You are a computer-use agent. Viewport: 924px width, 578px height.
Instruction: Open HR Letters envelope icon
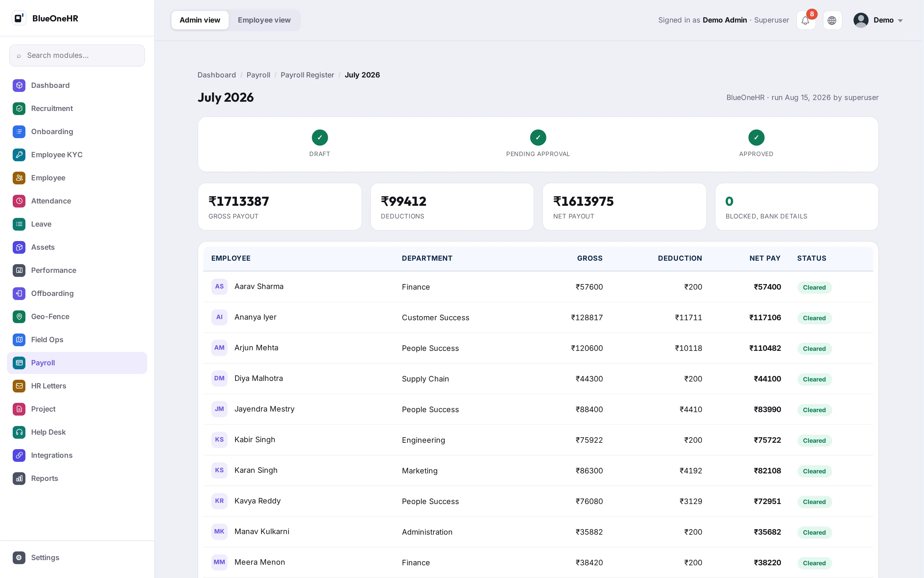click(19, 386)
